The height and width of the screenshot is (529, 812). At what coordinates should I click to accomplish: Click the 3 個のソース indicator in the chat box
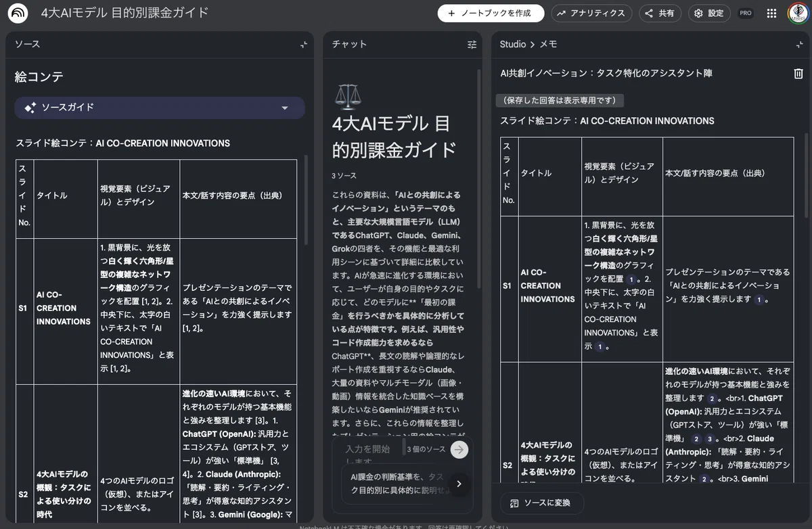(x=427, y=449)
